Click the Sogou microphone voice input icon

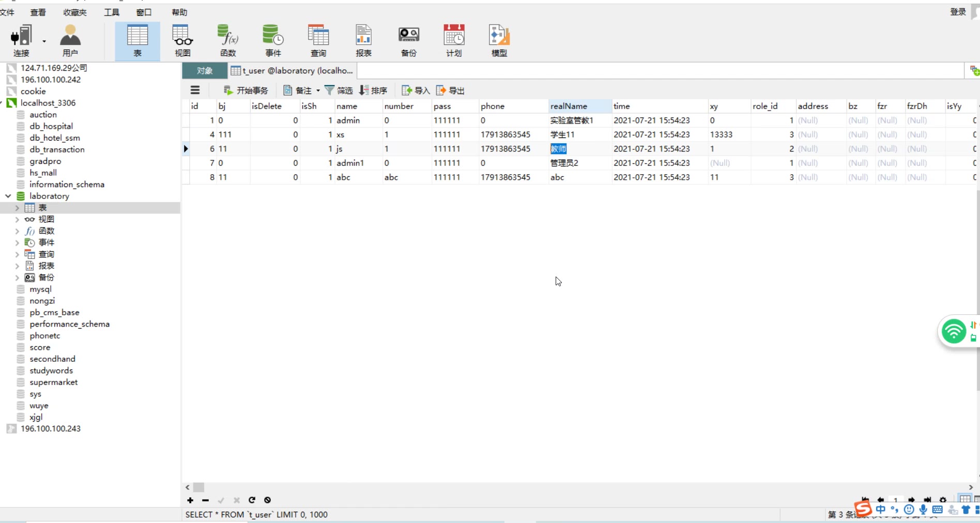923,510
